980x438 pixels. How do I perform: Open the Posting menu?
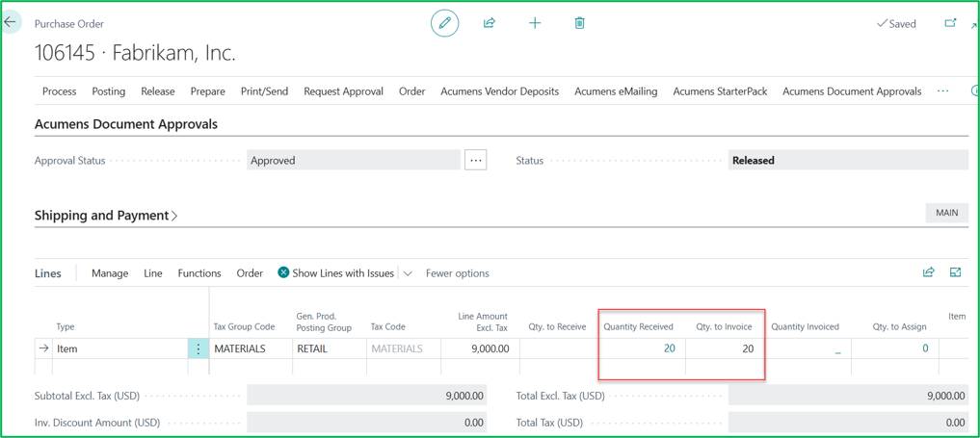109,91
